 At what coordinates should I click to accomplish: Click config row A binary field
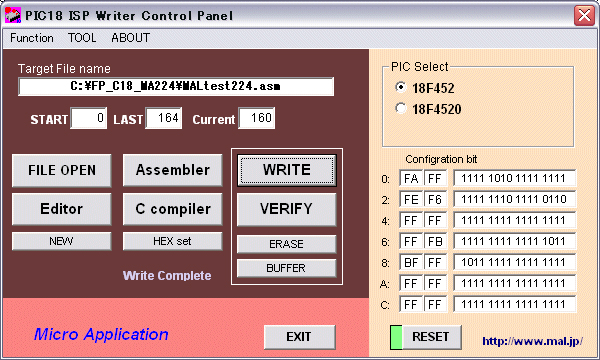coord(514,283)
